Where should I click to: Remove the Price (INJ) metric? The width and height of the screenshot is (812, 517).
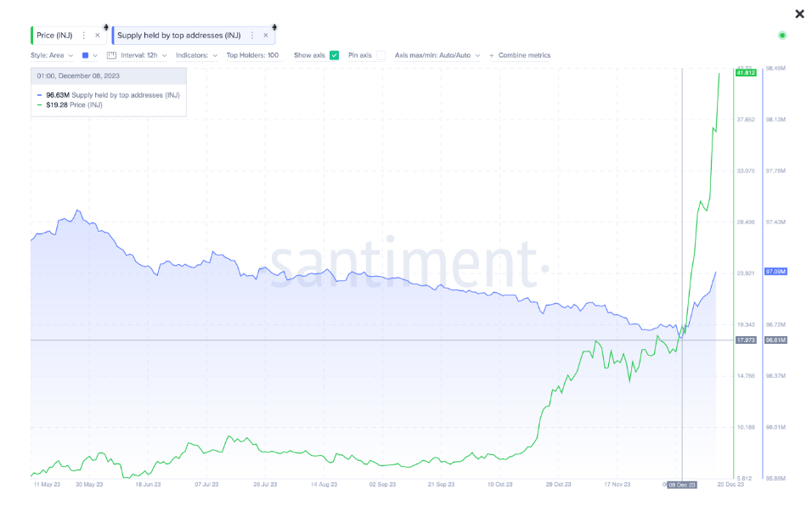(97, 36)
